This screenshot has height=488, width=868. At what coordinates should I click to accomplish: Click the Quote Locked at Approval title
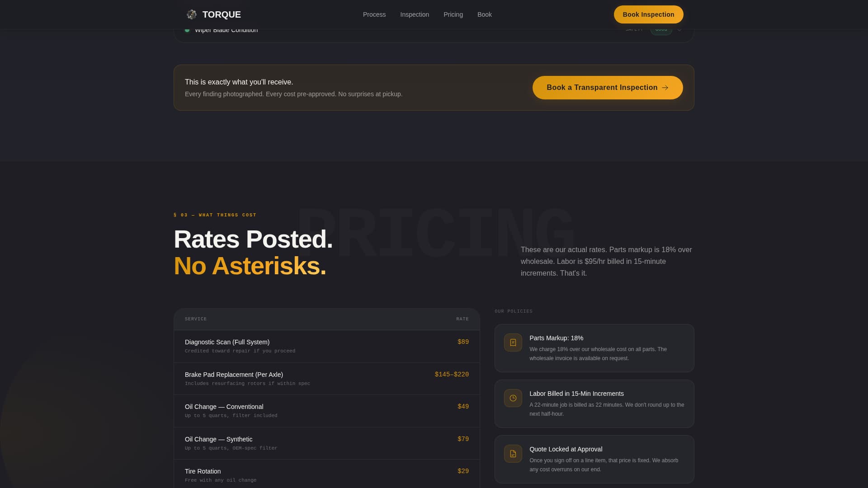(x=566, y=449)
